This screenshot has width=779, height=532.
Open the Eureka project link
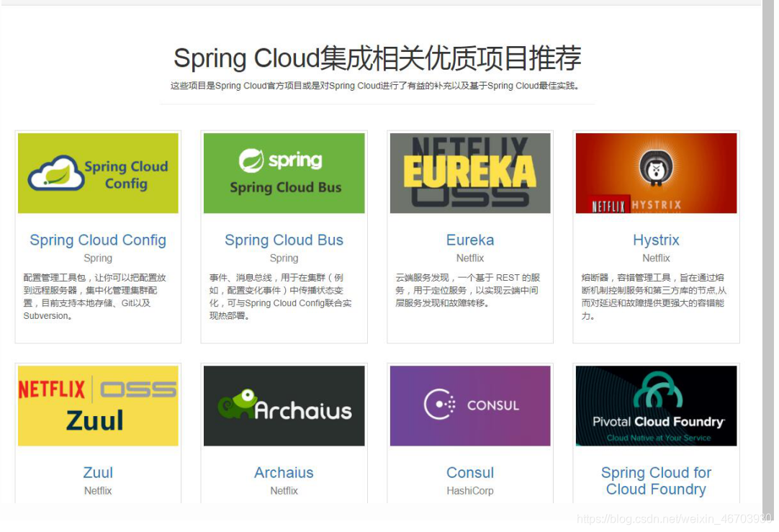[x=470, y=240]
